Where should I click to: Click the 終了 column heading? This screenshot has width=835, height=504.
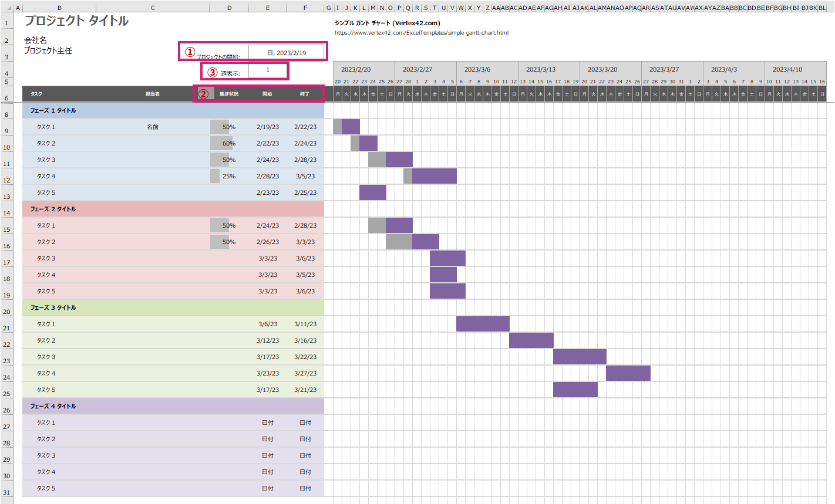click(305, 94)
